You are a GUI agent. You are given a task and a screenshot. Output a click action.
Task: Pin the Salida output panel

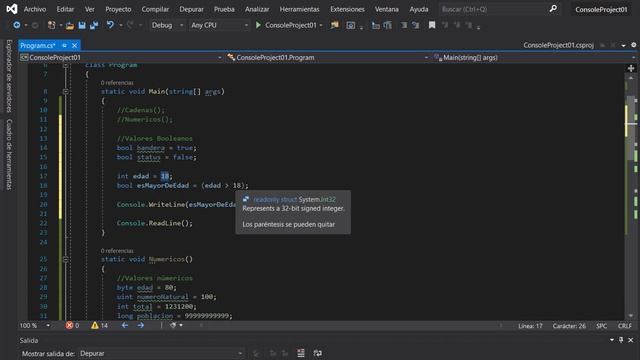621,340
